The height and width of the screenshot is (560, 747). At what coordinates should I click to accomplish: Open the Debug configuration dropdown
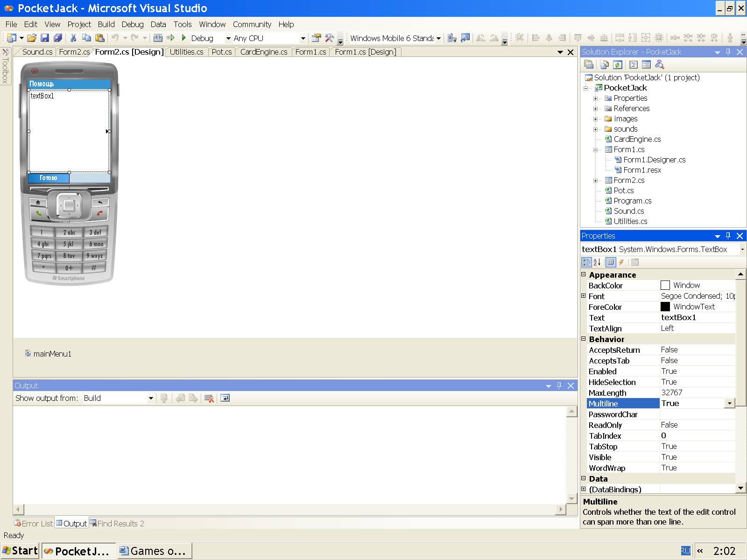(x=228, y=38)
